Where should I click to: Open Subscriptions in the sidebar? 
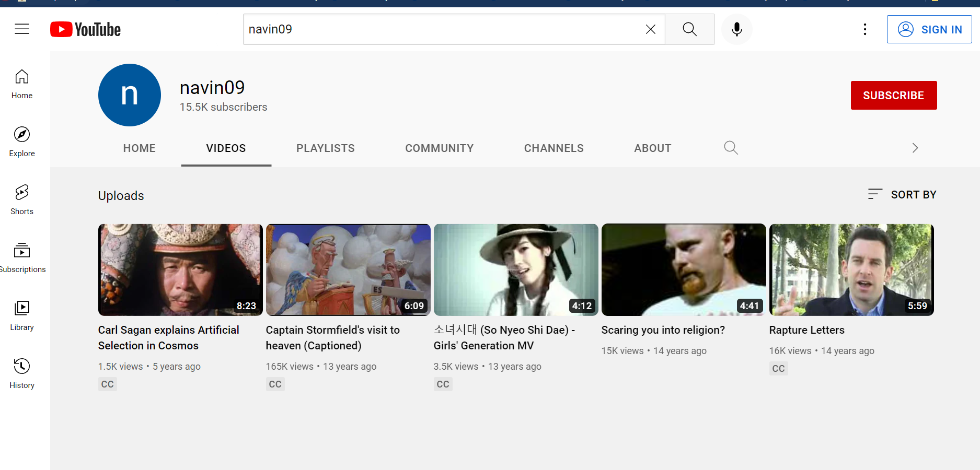pos(22,258)
